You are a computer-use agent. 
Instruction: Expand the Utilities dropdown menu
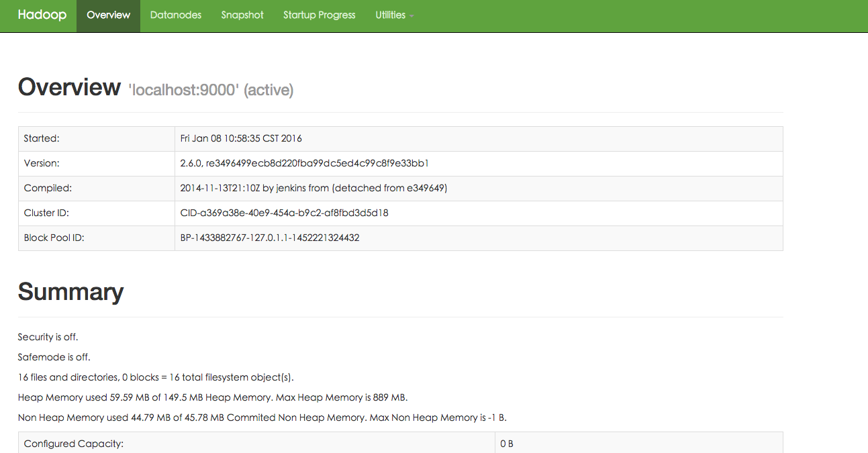393,15
